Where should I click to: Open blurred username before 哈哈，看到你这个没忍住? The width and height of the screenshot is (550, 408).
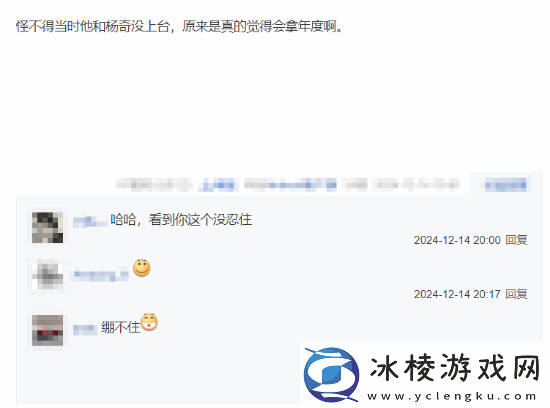click(x=90, y=221)
